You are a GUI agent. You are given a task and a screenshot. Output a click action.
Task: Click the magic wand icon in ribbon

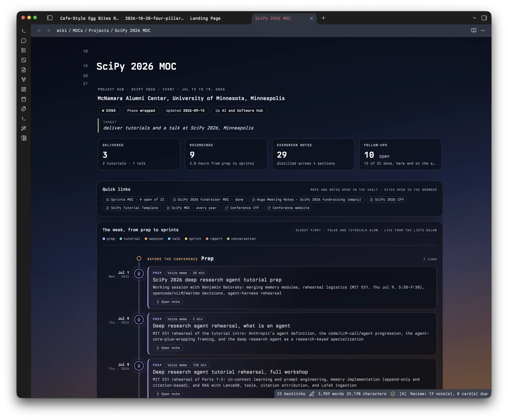[x=24, y=128]
